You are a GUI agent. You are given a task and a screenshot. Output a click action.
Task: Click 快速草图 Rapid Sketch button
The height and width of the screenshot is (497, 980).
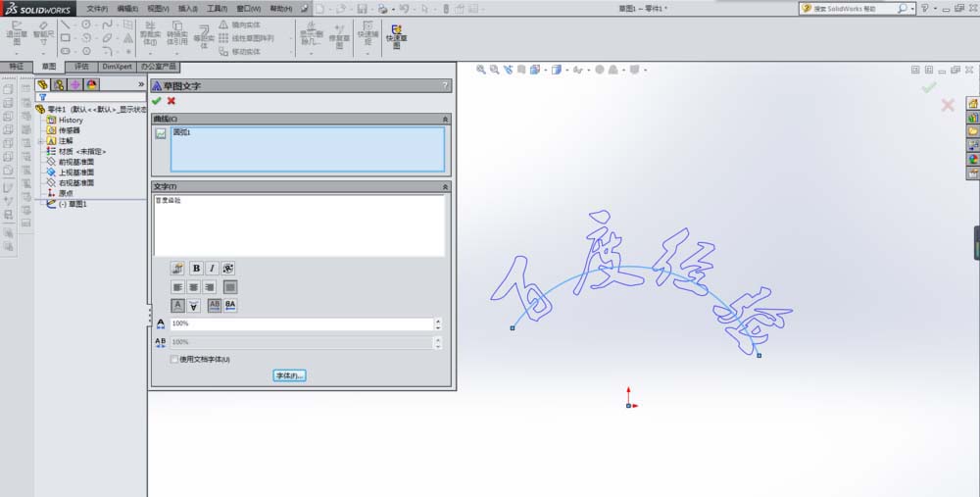coord(397,36)
